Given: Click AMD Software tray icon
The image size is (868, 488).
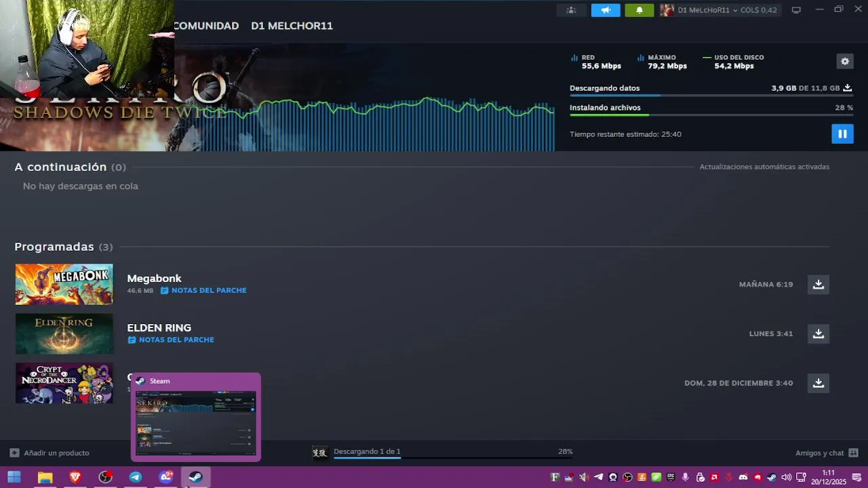Looking at the screenshot, I should click(714, 478).
